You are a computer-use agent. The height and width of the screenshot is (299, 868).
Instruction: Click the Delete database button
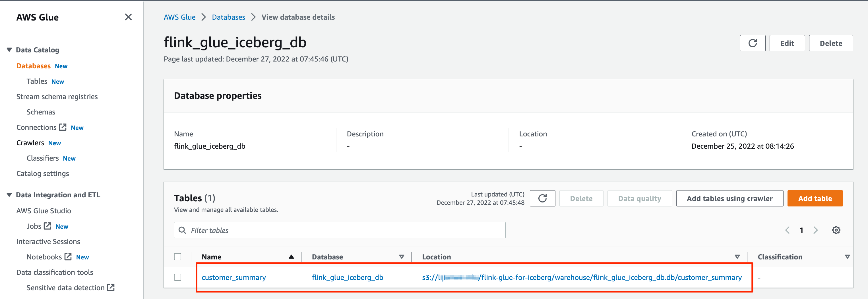(831, 43)
